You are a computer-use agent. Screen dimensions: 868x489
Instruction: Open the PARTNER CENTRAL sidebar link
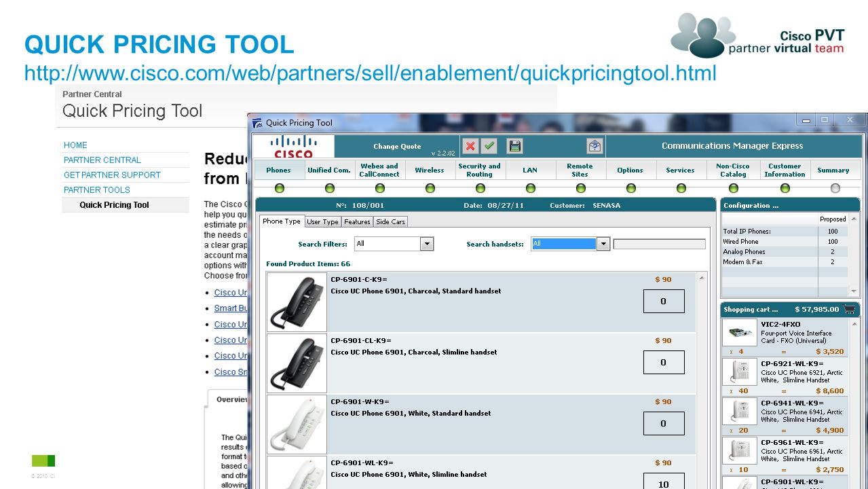[x=102, y=160]
